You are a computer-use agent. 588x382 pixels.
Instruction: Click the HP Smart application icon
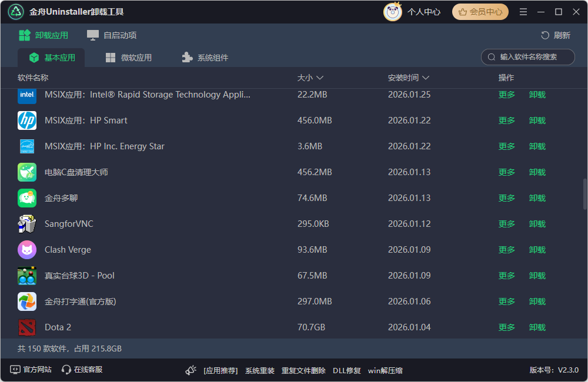click(26, 120)
